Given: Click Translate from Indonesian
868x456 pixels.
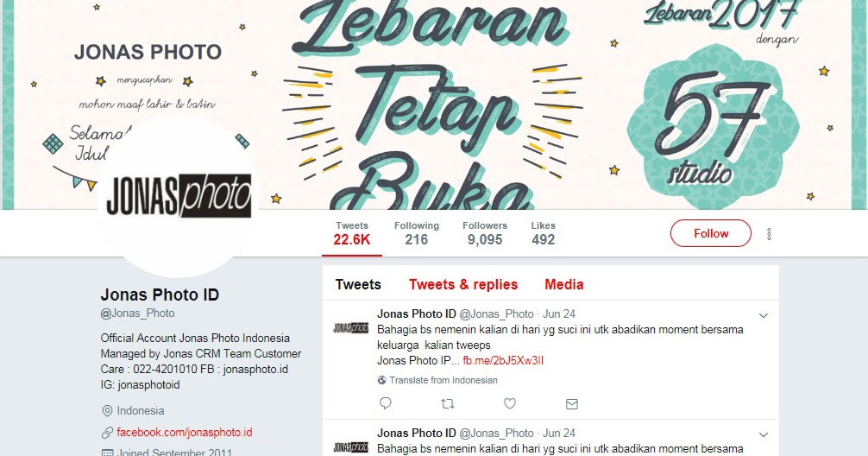Looking at the screenshot, I should 443,380.
